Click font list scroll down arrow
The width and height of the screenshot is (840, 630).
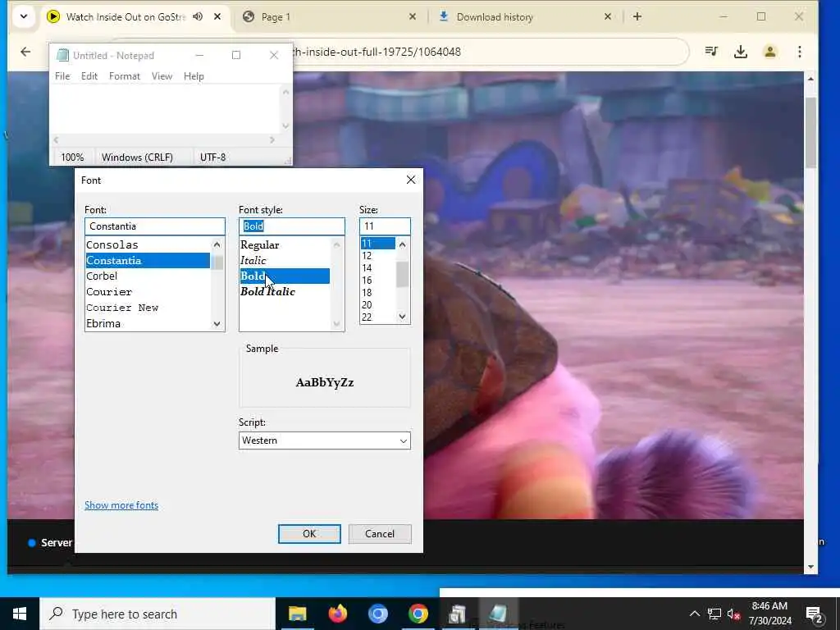tap(217, 323)
